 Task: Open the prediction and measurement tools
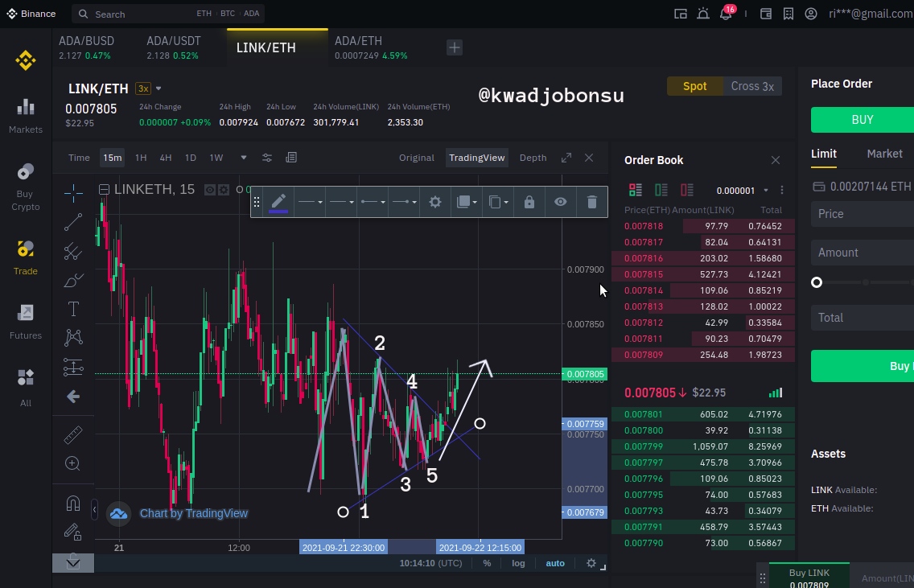coord(73,367)
